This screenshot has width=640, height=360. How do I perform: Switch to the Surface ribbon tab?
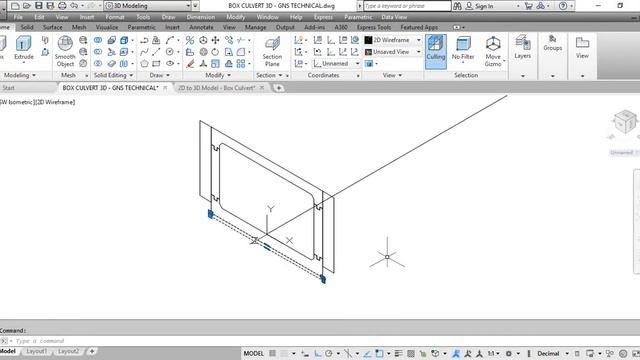click(53, 27)
